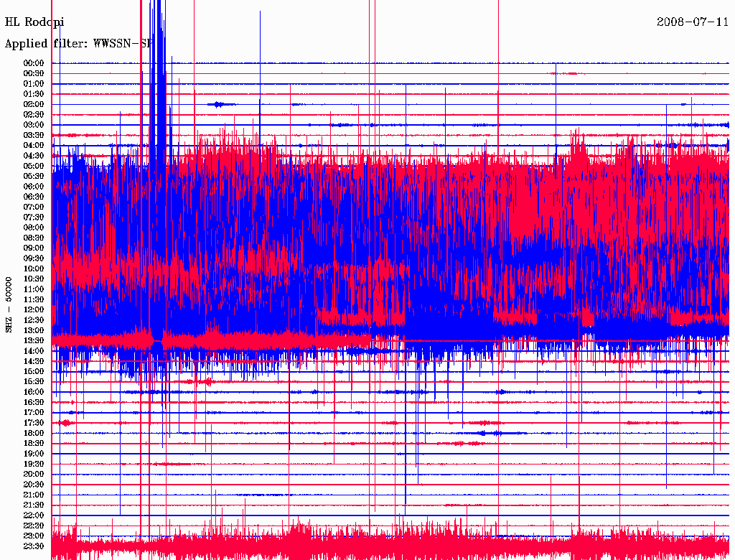Click the 03:30 time label

34,135
